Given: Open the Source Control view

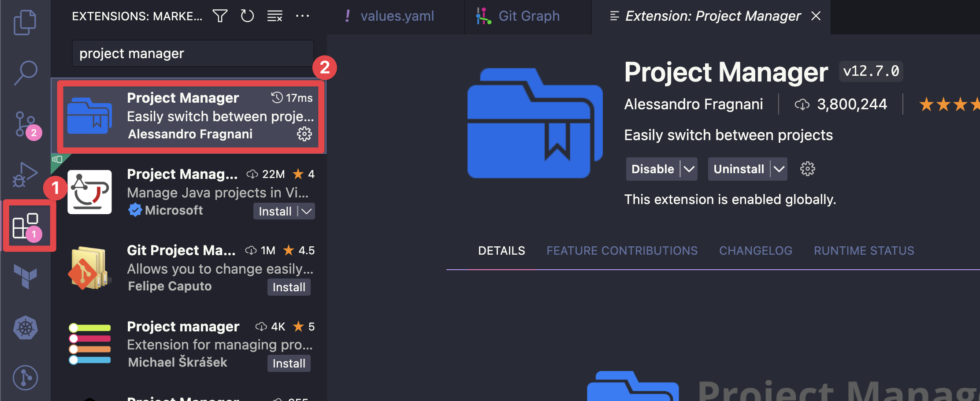Looking at the screenshot, I should click(x=26, y=125).
